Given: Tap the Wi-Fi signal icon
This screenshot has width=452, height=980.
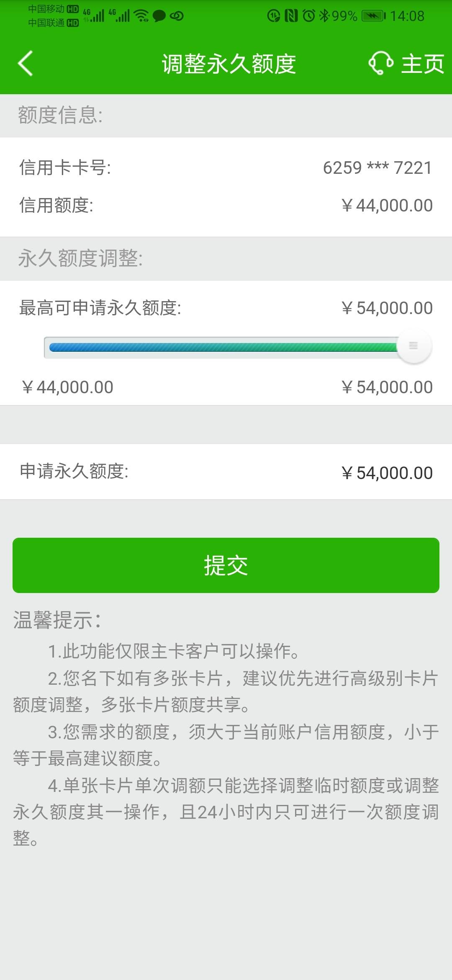Looking at the screenshot, I should click(x=141, y=16).
